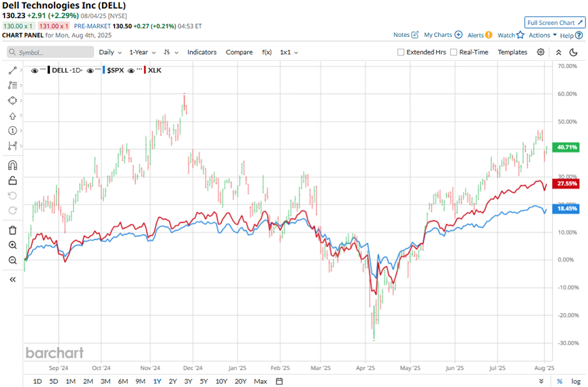Add DELL to watchlist star
Image resolution: width=588 pixels, height=387 pixels.
(x=520, y=35)
